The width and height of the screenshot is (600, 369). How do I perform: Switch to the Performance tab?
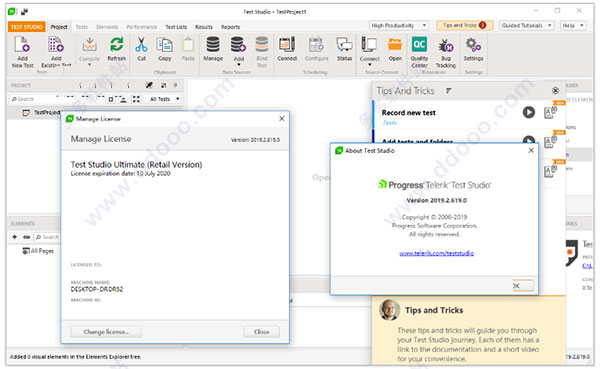coord(142,27)
